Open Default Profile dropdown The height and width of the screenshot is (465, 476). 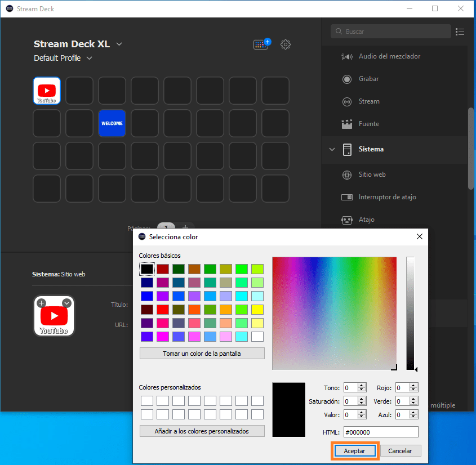(89, 58)
